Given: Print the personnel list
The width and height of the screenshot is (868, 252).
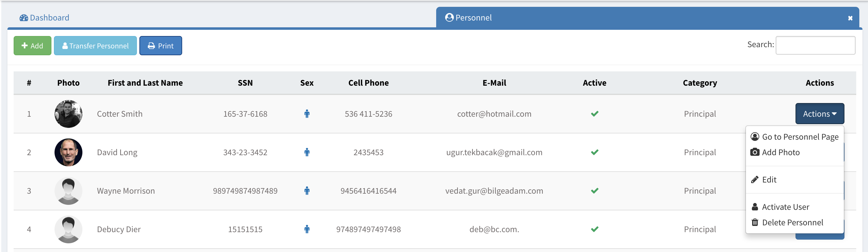Looking at the screenshot, I should [161, 46].
